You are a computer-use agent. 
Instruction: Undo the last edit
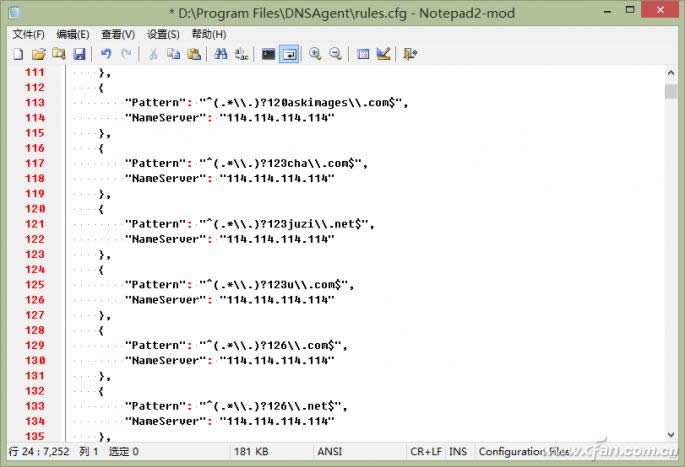tap(106, 54)
